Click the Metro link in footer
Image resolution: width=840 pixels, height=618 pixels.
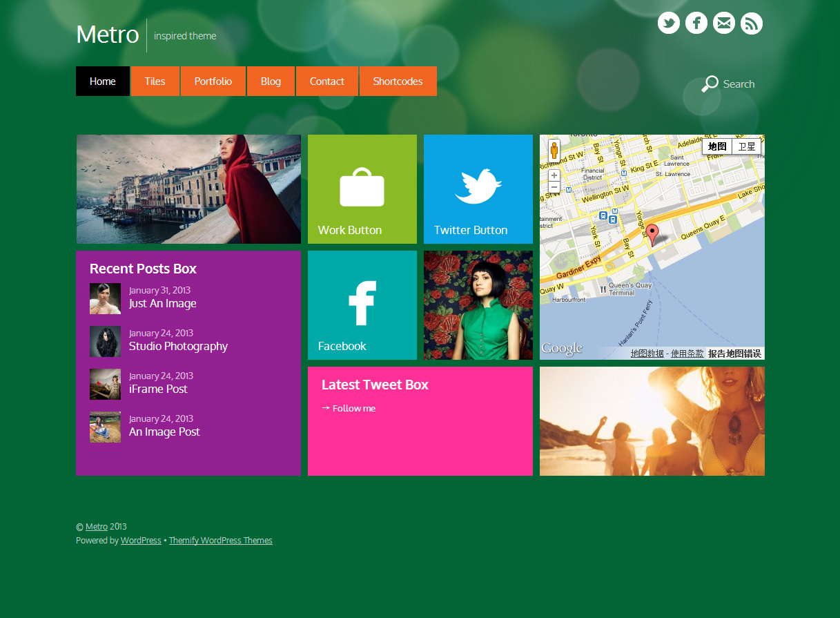tap(97, 527)
